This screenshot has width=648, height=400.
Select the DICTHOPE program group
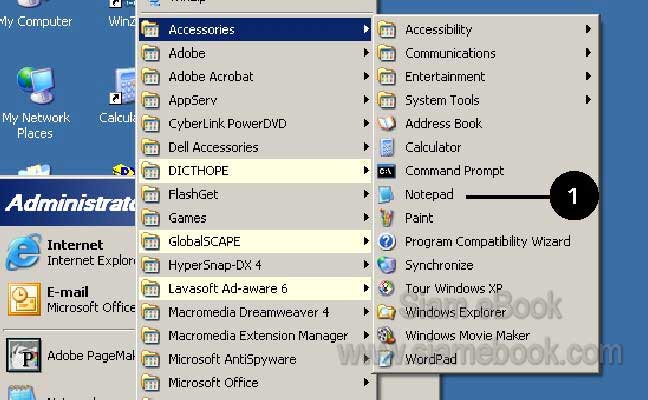coord(255,171)
